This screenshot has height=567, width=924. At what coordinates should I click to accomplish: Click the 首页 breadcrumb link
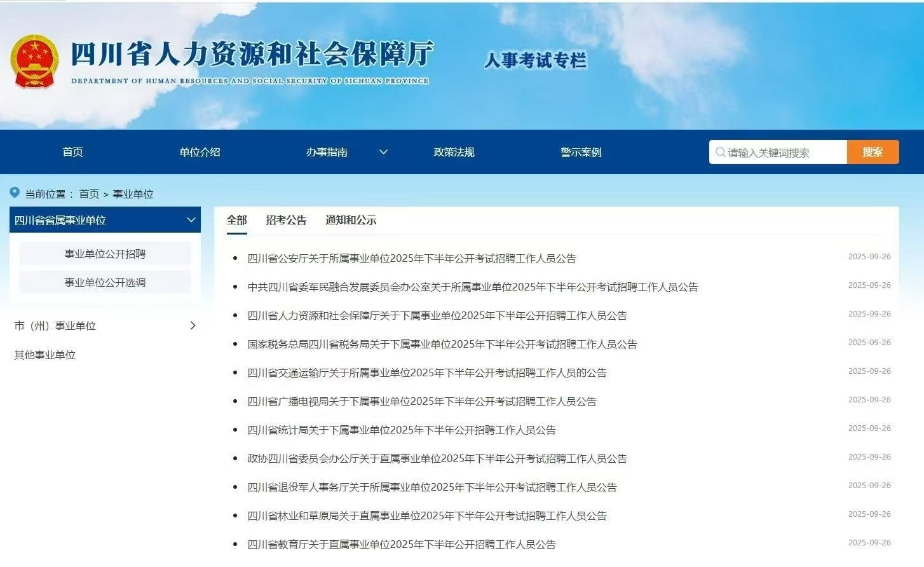pyautogui.click(x=88, y=194)
